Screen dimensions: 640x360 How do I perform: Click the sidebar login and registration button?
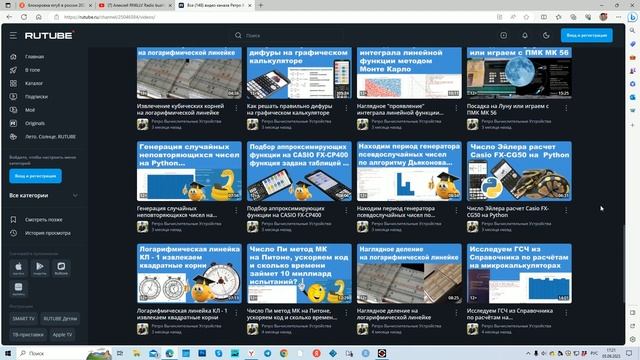pos(36,176)
